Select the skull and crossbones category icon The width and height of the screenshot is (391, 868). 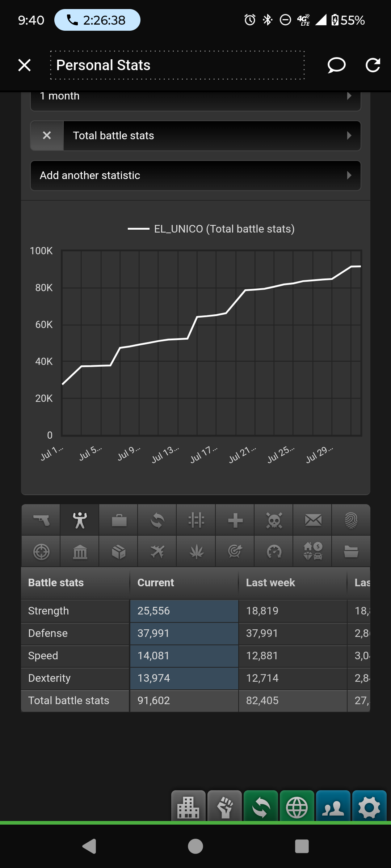point(274,520)
